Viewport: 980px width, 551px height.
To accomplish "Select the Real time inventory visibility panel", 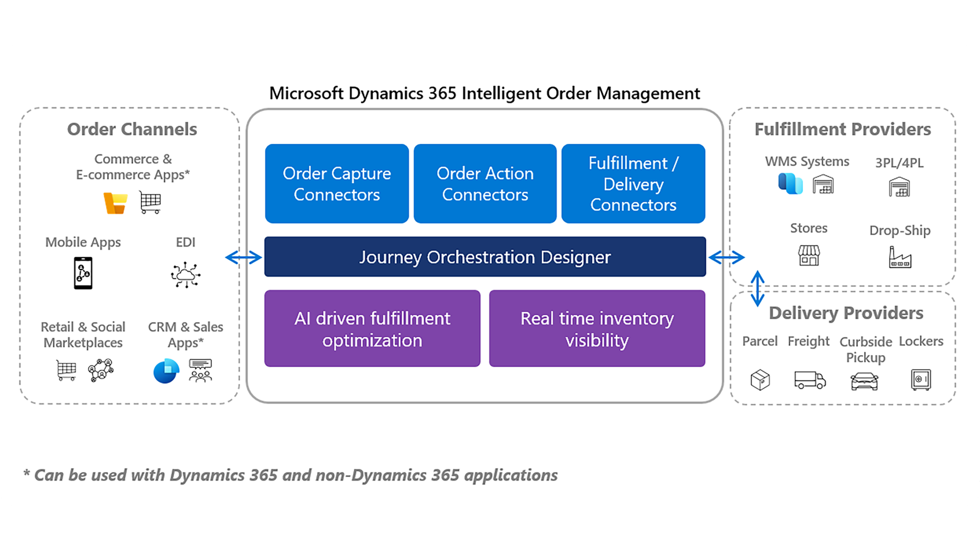I will [597, 329].
